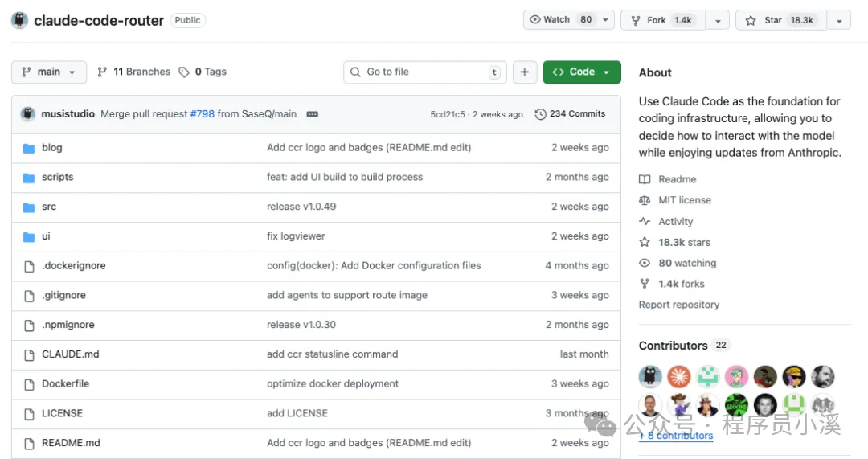View the 11 Branches link

(133, 72)
